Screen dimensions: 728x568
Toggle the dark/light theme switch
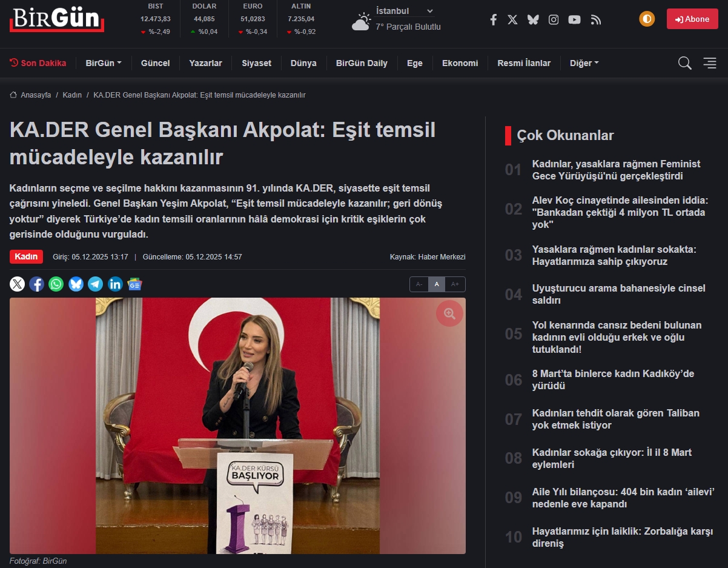tap(647, 19)
